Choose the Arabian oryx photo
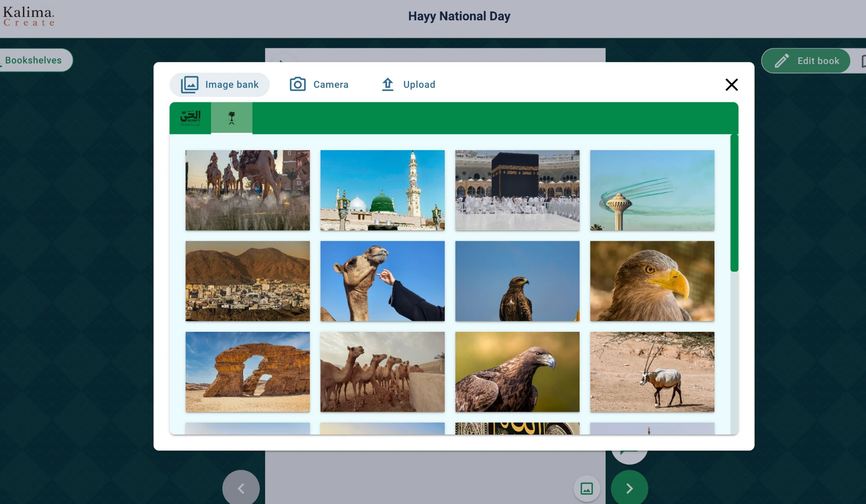Image resolution: width=866 pixels, height=504 pixels. (652, 372)
